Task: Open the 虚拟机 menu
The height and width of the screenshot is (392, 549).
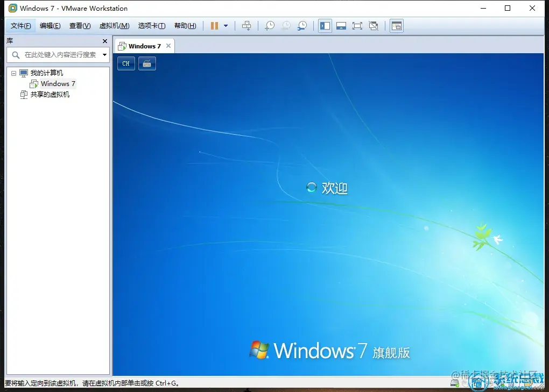Action: (114, 25)
